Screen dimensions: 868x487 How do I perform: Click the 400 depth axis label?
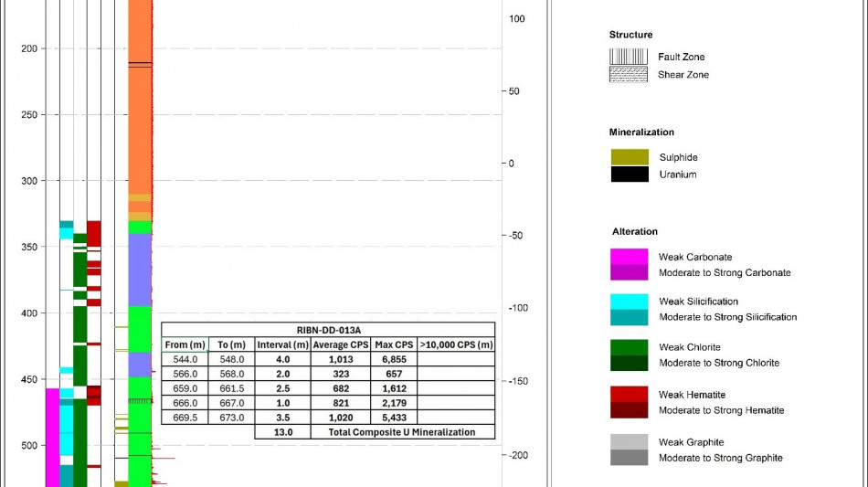(x=29, y=313)
